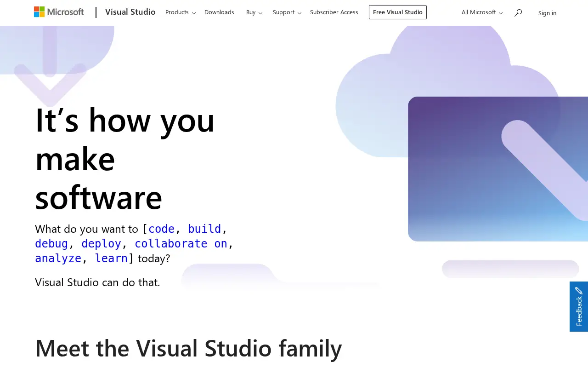
Task: Click the Microsoft logo
Action: tap(59, 12)
